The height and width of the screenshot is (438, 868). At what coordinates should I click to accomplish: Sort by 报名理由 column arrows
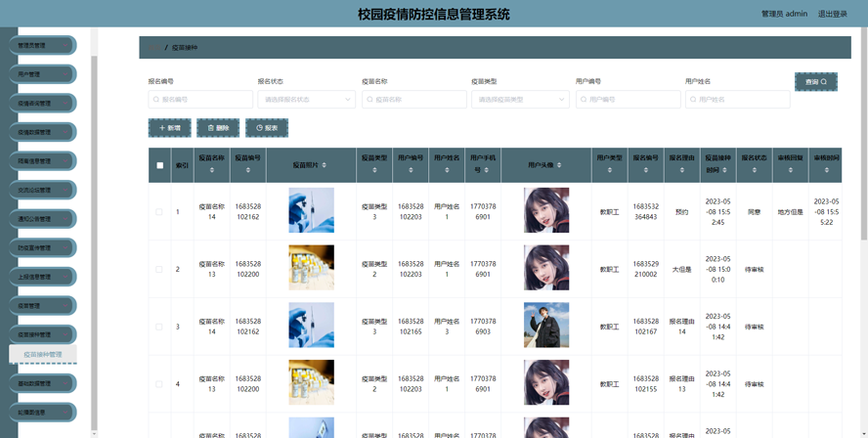click(x=682, y=170)
